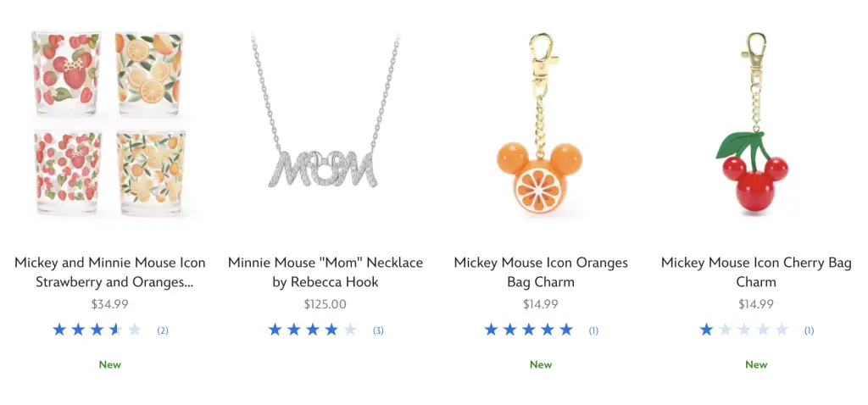Open Minnie Mouse "Mom" Necklace title link
This screenshot has width=868, height=405.
pyautogui.click(x=325, y=272)
